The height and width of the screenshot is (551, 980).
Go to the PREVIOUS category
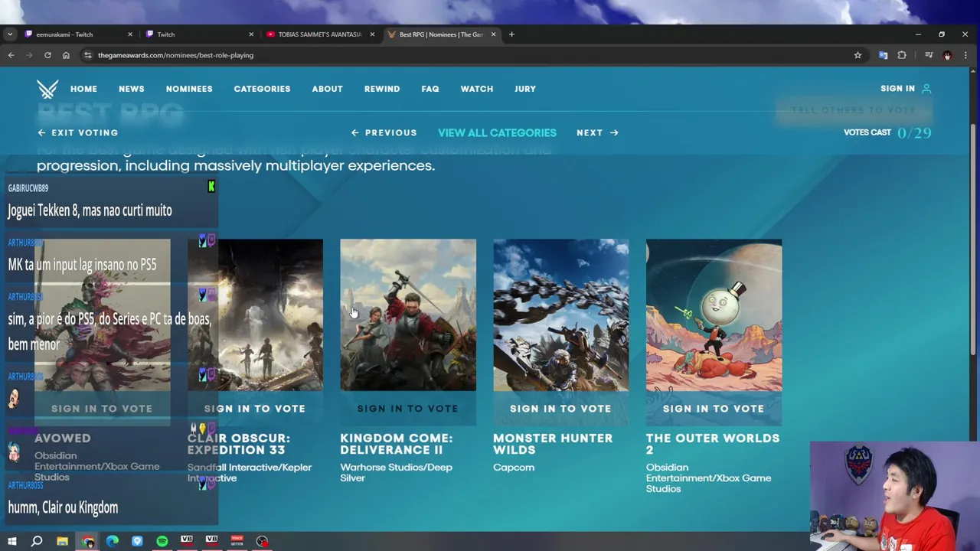coord(384,132)
